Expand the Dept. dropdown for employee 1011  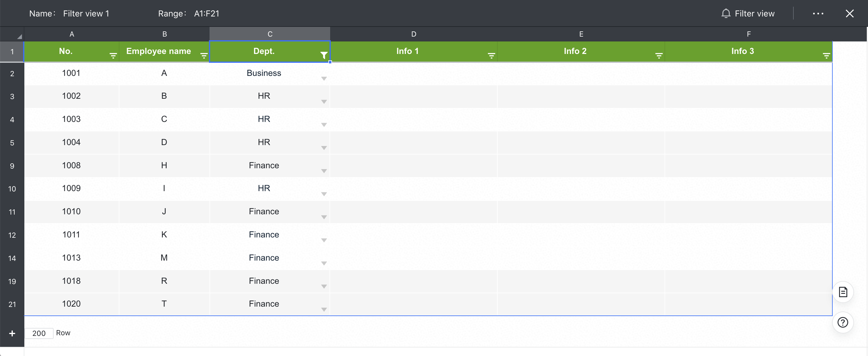pyautogui.click(x=324, y=240)
